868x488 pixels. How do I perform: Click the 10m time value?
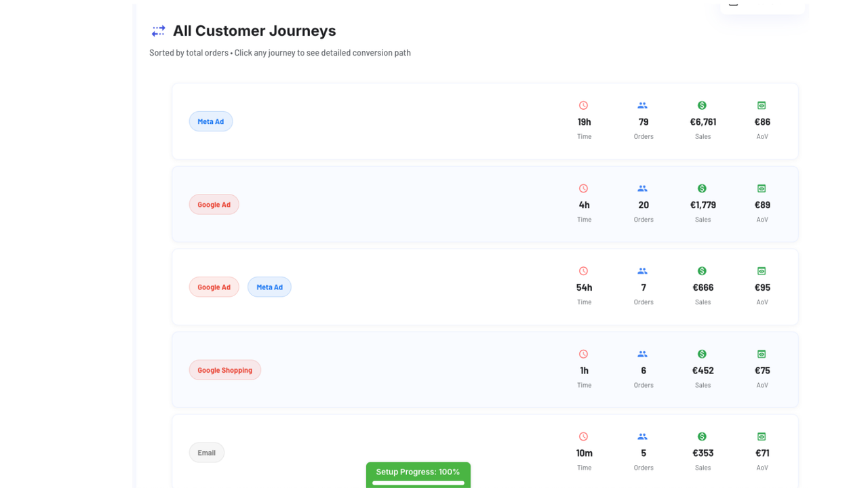tap(584, 453)
